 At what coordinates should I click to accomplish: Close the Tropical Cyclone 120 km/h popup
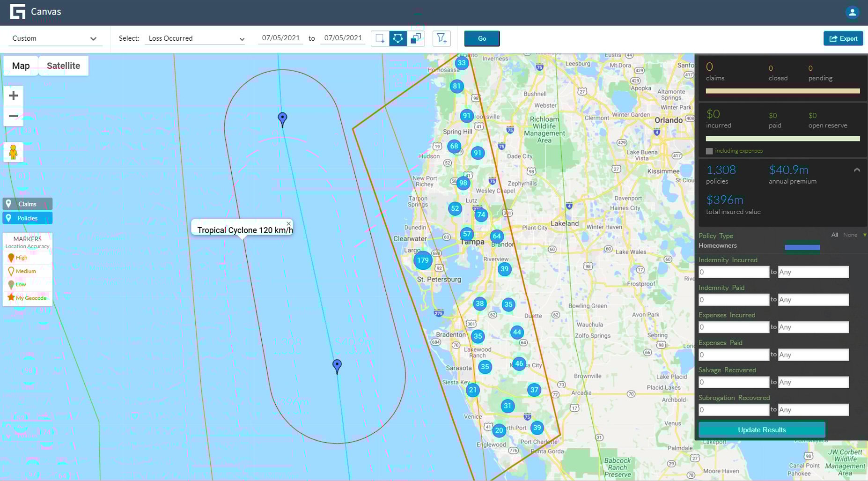click(288, 223)
